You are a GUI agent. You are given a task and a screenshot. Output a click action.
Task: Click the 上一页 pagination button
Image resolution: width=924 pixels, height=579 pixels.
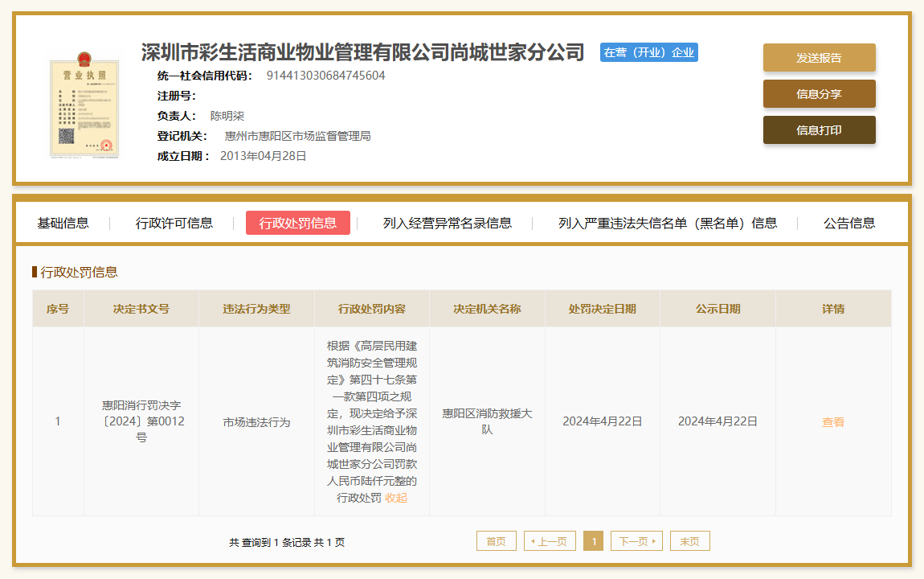pyautogui.click(x=550, y=541)
